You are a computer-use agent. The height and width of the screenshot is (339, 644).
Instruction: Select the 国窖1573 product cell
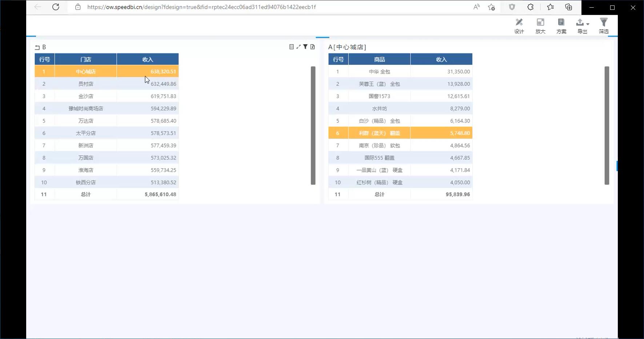(x=379, y=96)
